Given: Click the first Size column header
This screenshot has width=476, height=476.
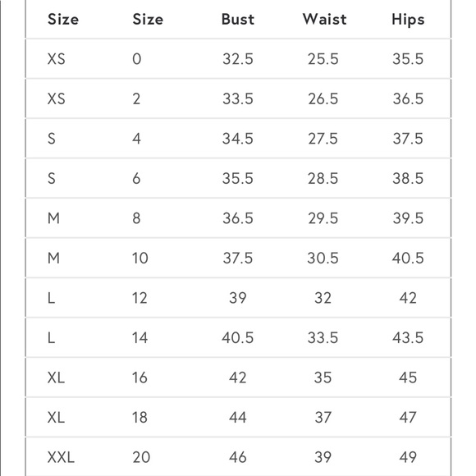Looking at the screenshot, I should coord(63,20).
